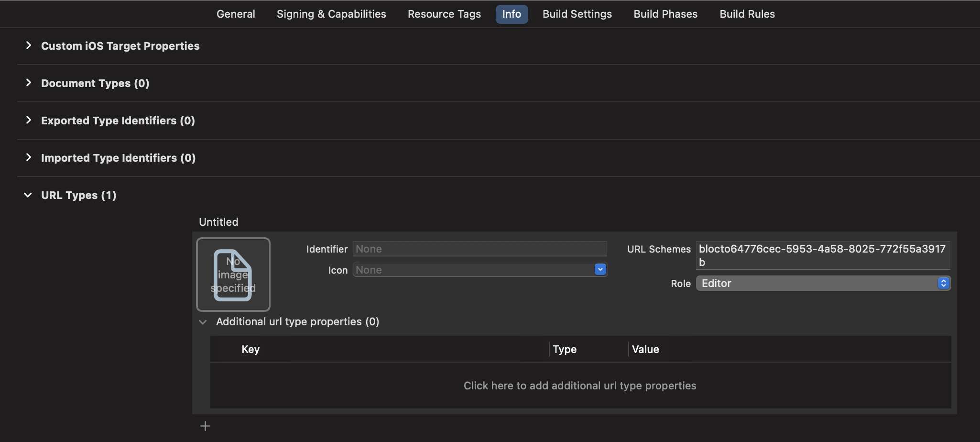
Task: Collapse the URL Types section
Action: click(x=28, y=195)
